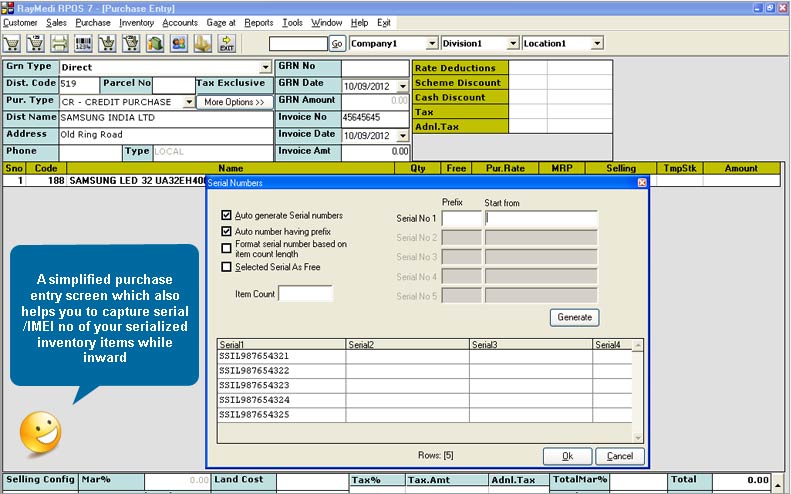Open the Pur. Type credit purchase dropdown
791x494 pixels.
point(189,102)
